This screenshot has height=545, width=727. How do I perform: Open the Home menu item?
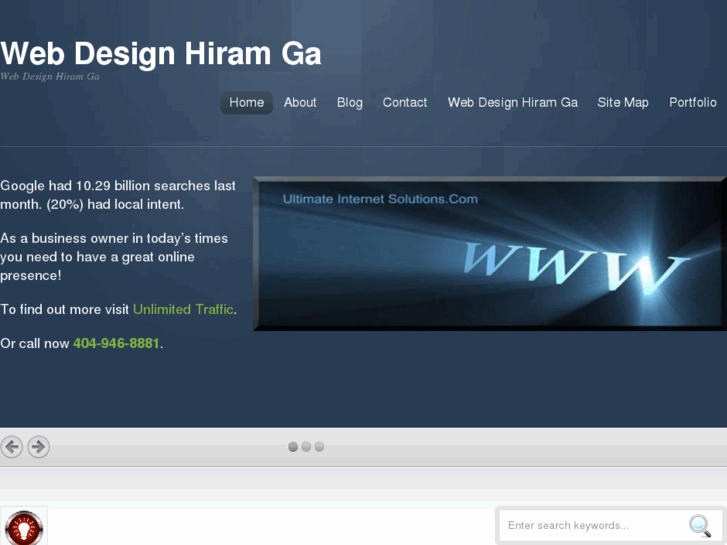click(x=246, y=103)
